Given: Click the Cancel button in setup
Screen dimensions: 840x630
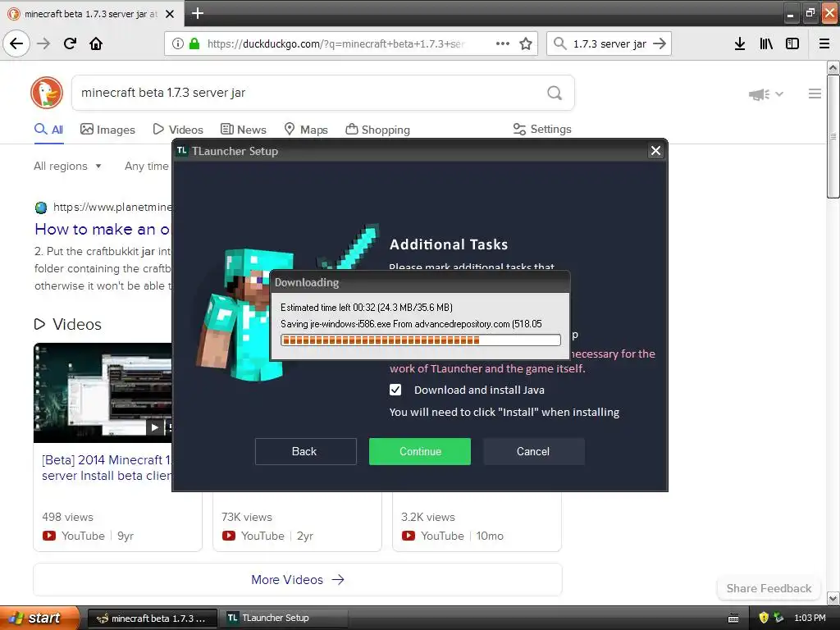Looking at the screenshot, I should point(533,452).
